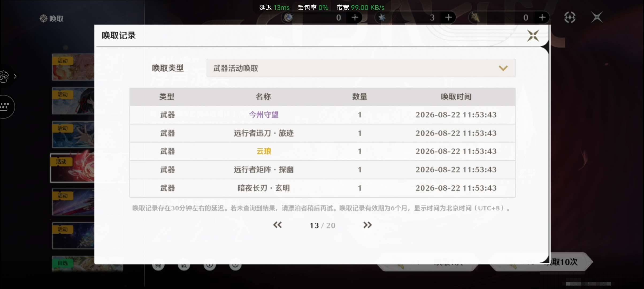Go to next page of records
Screen dimensions: 644x289
(367, 225)
